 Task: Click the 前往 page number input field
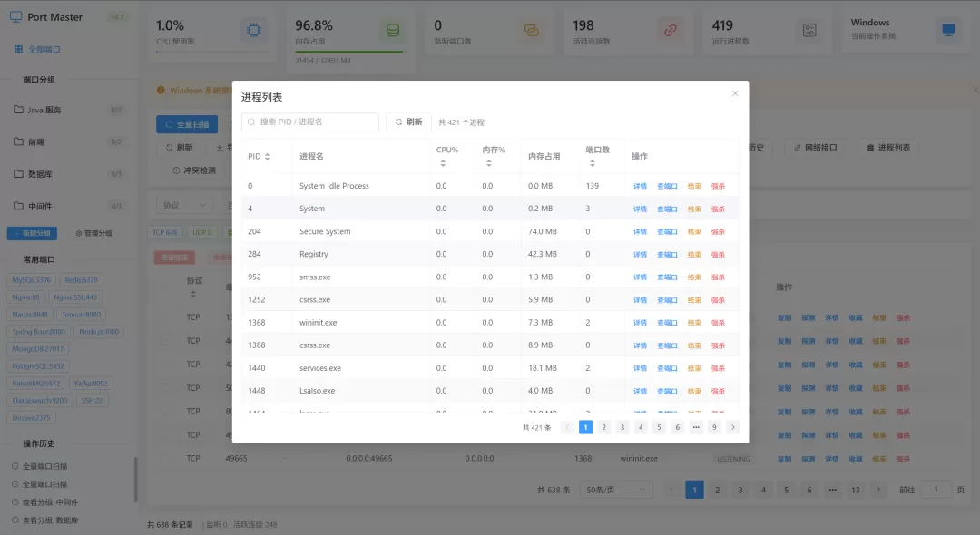point(936,490)
